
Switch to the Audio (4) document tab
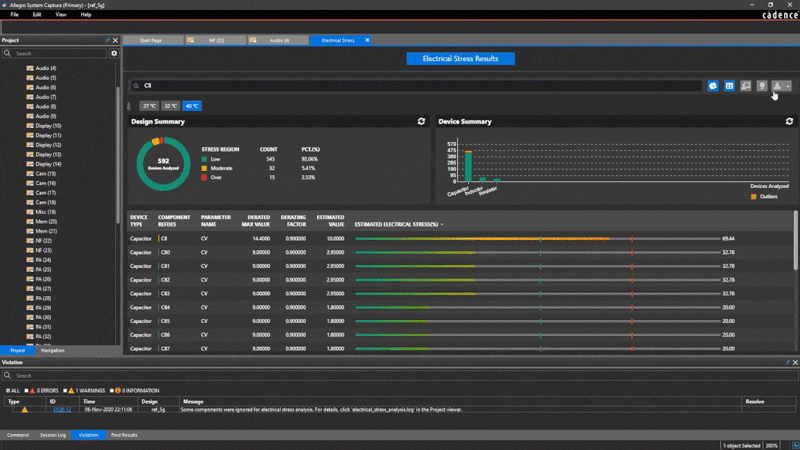(279, 40)
